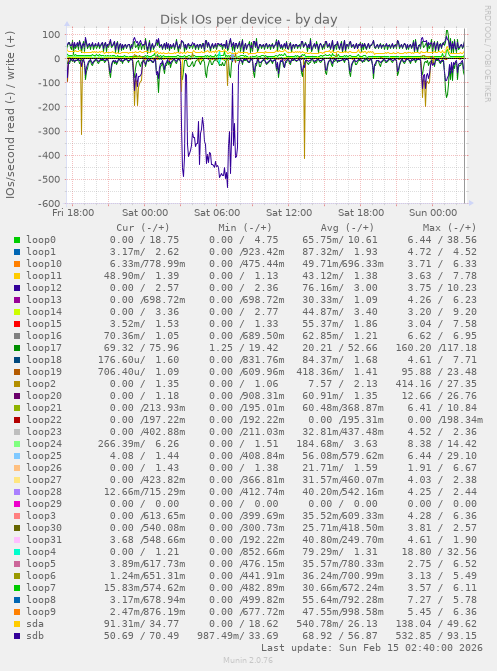Click loop17's Max value '160.20 /117.18'
Image resolution: width=497 pixels, height=671 pixels.
tap(436, 348)
